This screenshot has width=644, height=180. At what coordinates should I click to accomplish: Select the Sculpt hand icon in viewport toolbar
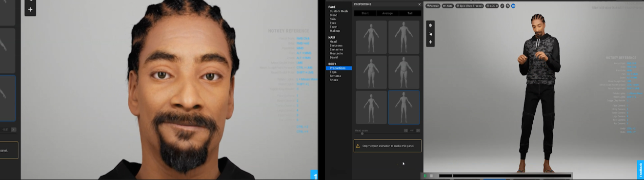pos(430,34)
